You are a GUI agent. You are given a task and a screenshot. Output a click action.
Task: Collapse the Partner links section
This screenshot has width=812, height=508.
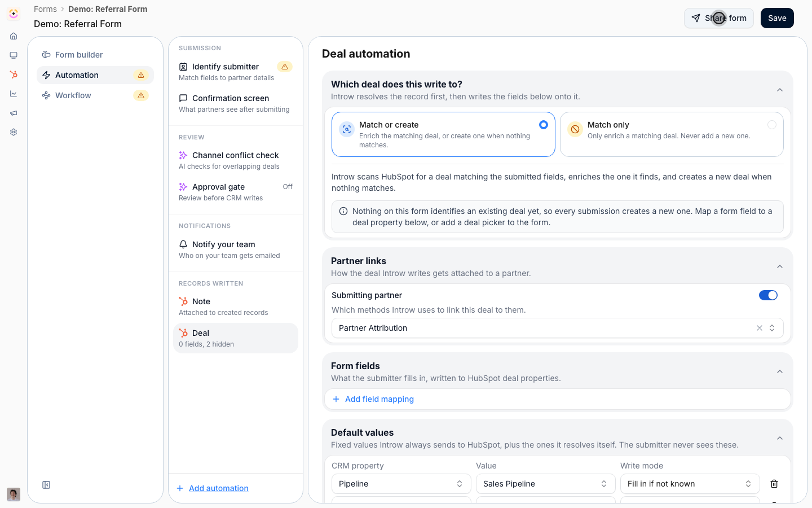(780, 267)
